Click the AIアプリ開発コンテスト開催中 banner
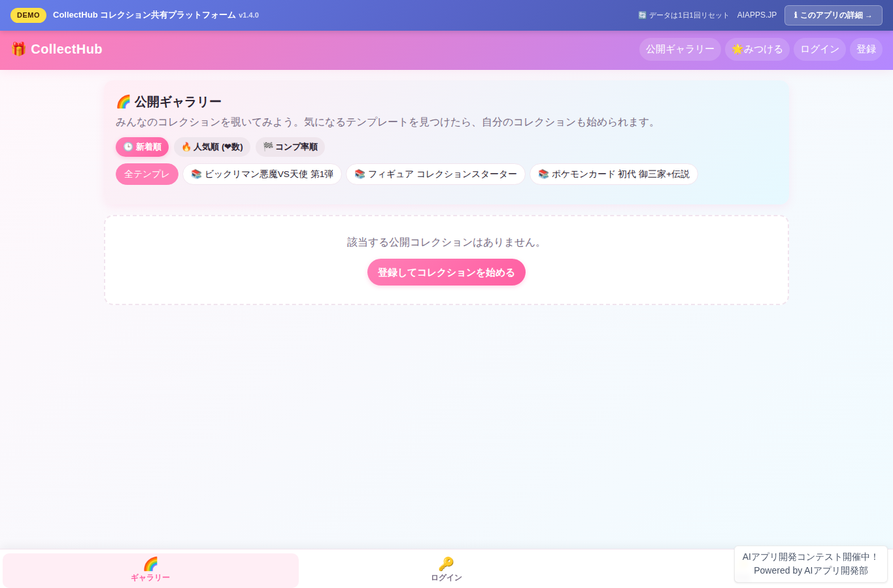The width and height of the screenshot is (893, 588). tap(811, 557)
